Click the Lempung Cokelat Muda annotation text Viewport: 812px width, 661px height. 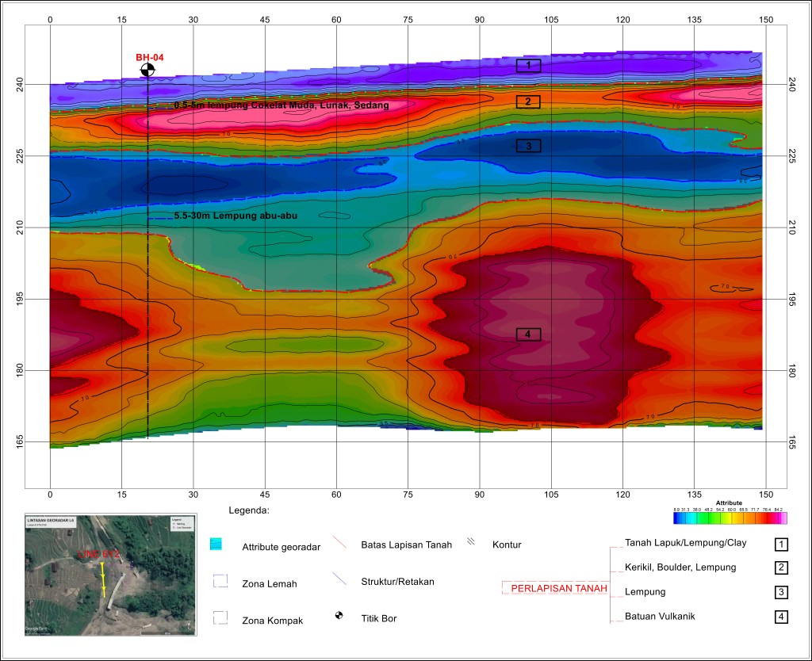tap(281, 105)
